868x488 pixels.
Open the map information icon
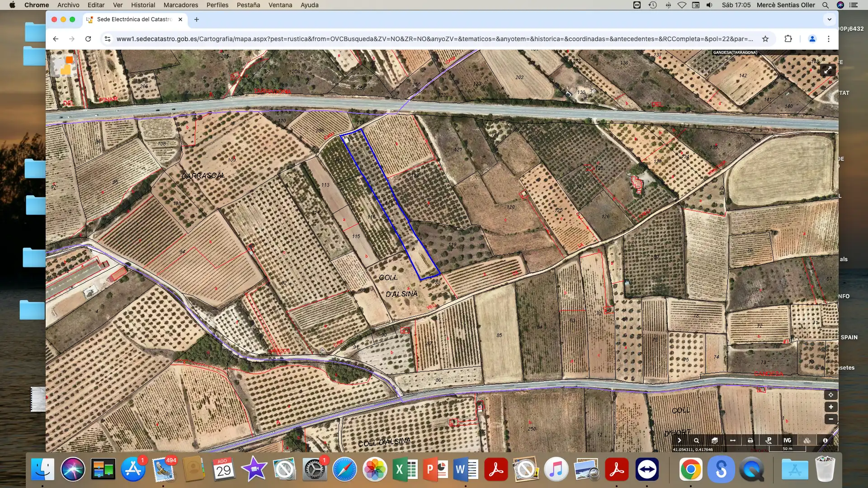coord(825,441)
